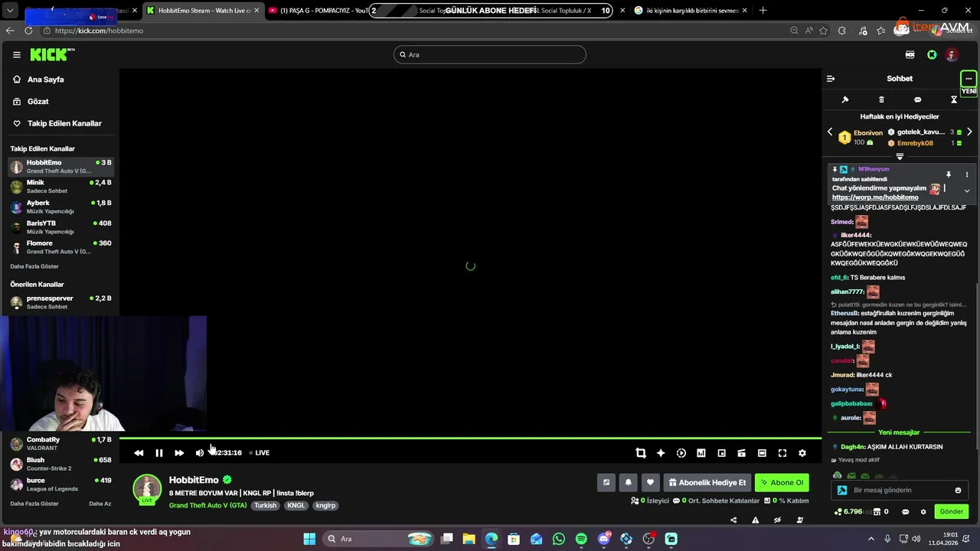Focus the Ara search box on Kick

pyautogui.click(x=490, y=54)
